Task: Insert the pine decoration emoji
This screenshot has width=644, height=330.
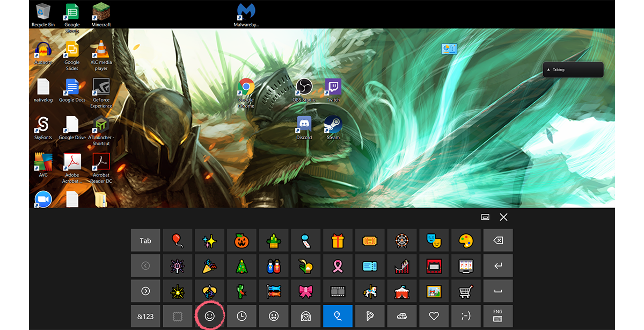Action: (274, 241)
